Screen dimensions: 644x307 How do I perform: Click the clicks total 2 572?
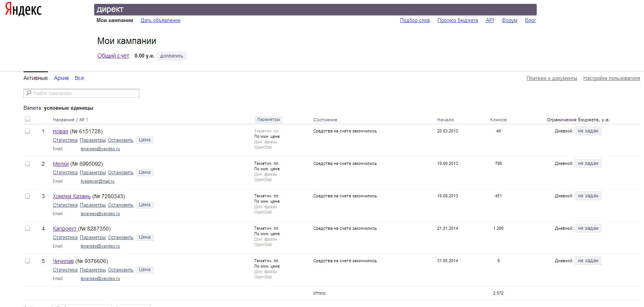[498, 293]
